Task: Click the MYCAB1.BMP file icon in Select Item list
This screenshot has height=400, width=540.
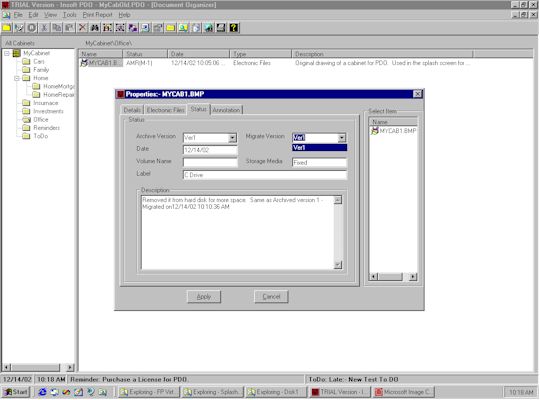Action: tap(374, 131)
